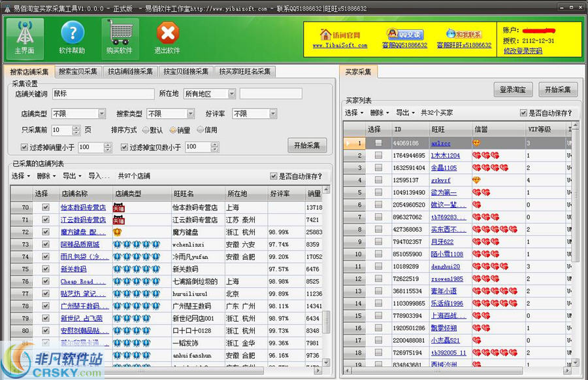Open the 主界面 main screen icon
Screen dimensions: 588x380
coord(25,39)
